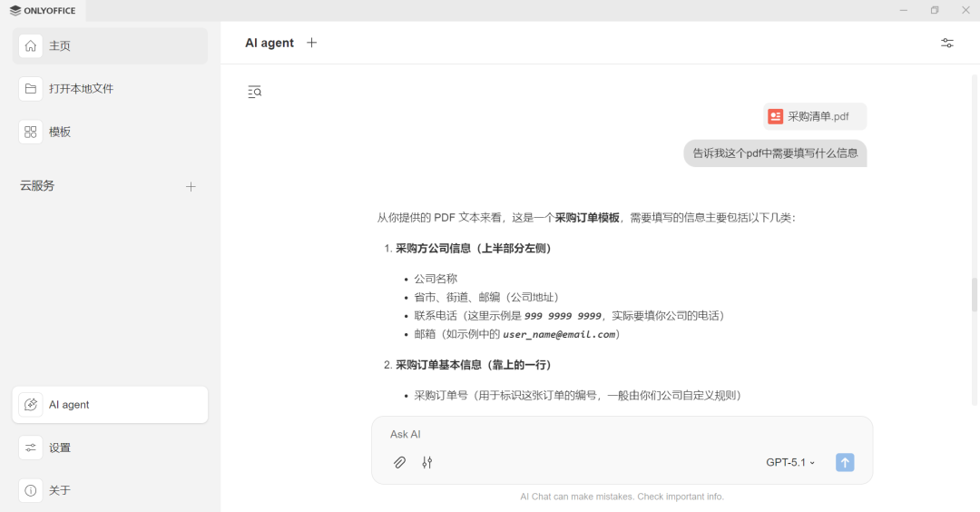Open the AI agent settings sliders icon
The height and width of the screenshot is (512, 980).
[x=946, y=43]
